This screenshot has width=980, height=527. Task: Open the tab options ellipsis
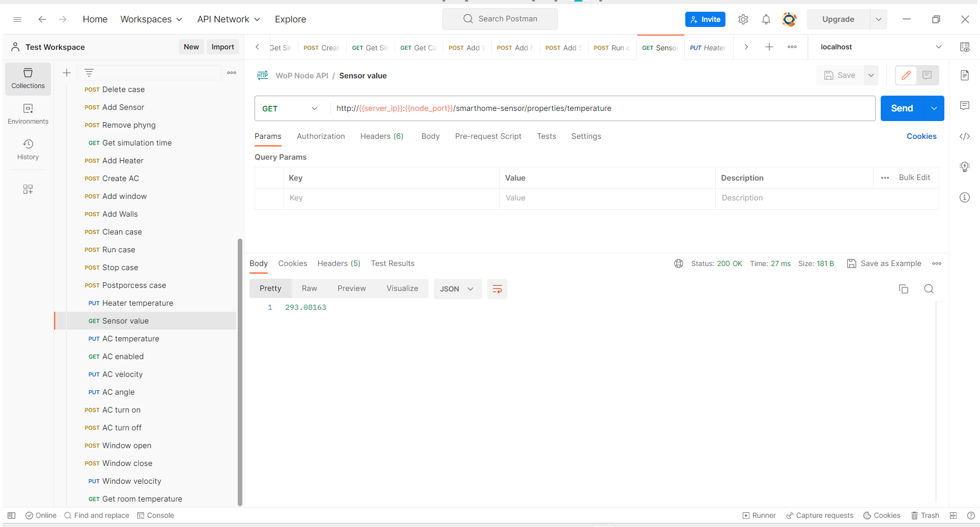click(x=792, y=47)
